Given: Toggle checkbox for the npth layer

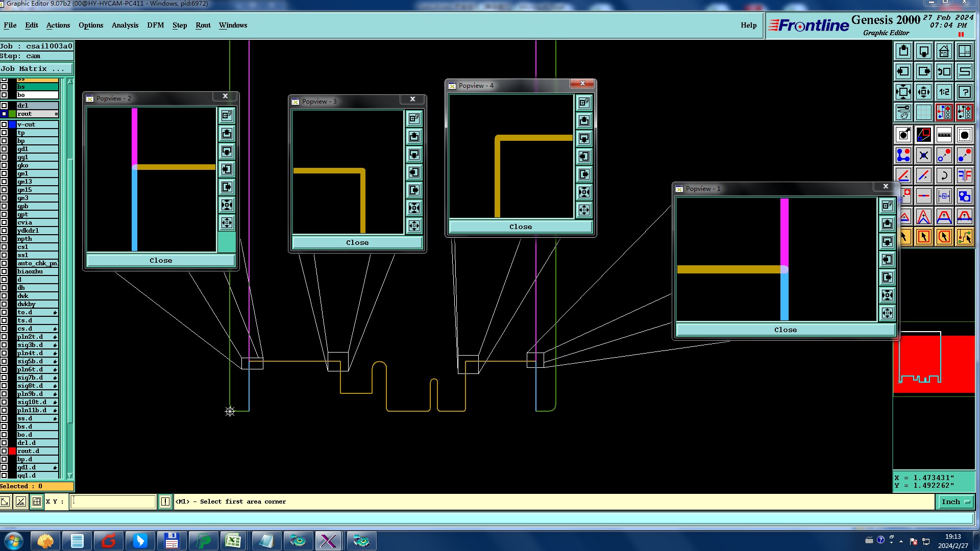Looking at the screenshot, I should pyautogui.click(x=4, y=239).
